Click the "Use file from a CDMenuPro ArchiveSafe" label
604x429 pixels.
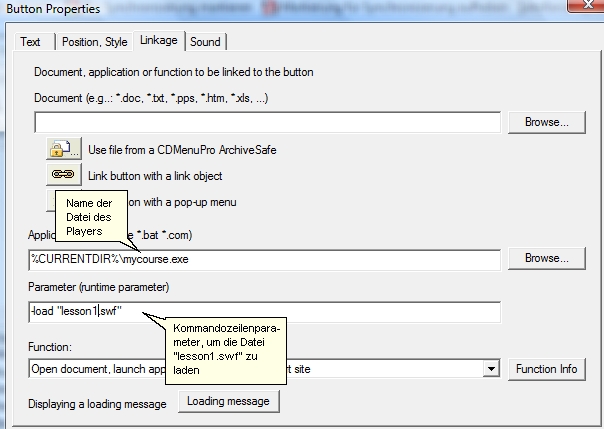pos(182,150)
